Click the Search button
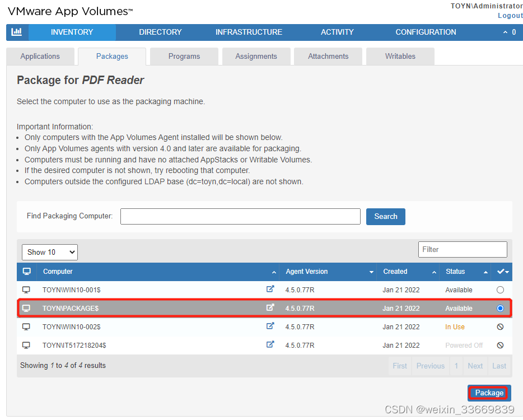The height and width of the screenshot is (420, 523). tap(386, 217)
